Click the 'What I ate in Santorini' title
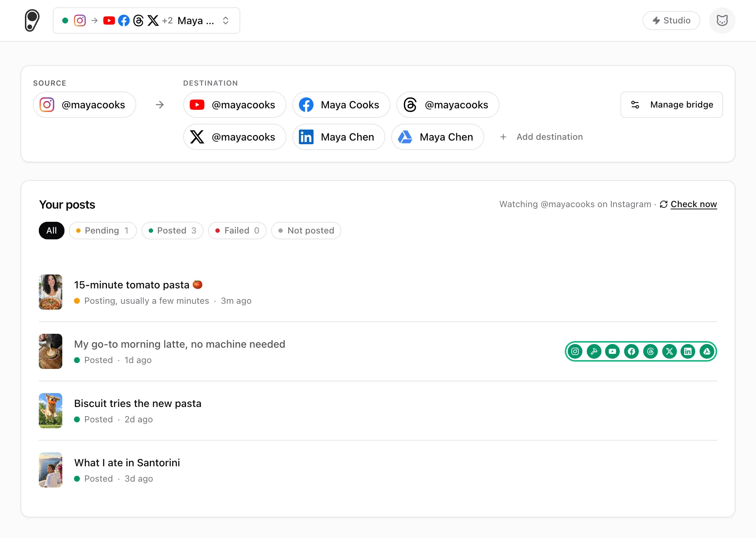Viewport: 756px width, 538px height. 127,463
